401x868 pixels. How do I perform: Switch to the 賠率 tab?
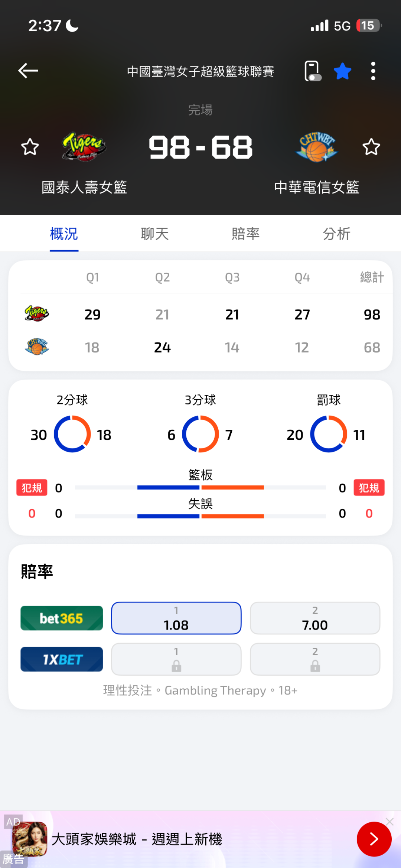245,234
